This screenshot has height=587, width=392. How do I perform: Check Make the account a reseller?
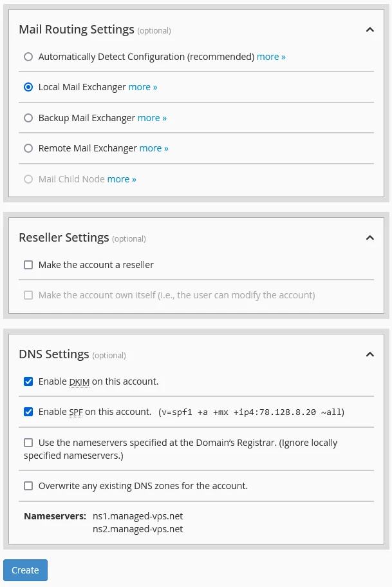[x=28, y=265]
